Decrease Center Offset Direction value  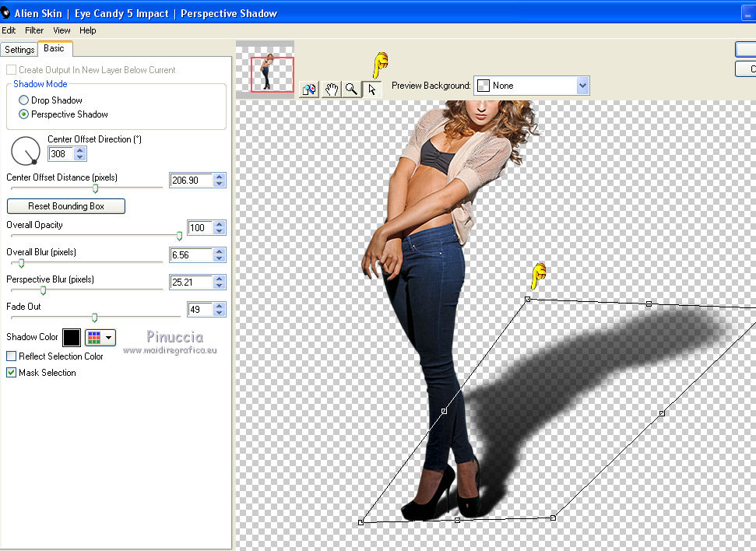tap(80, 157)
